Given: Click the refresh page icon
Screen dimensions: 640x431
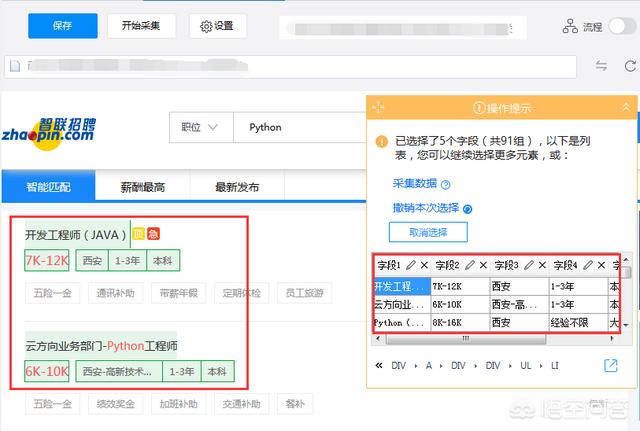Looking at the screenshot, I should (x=630, y=66).
